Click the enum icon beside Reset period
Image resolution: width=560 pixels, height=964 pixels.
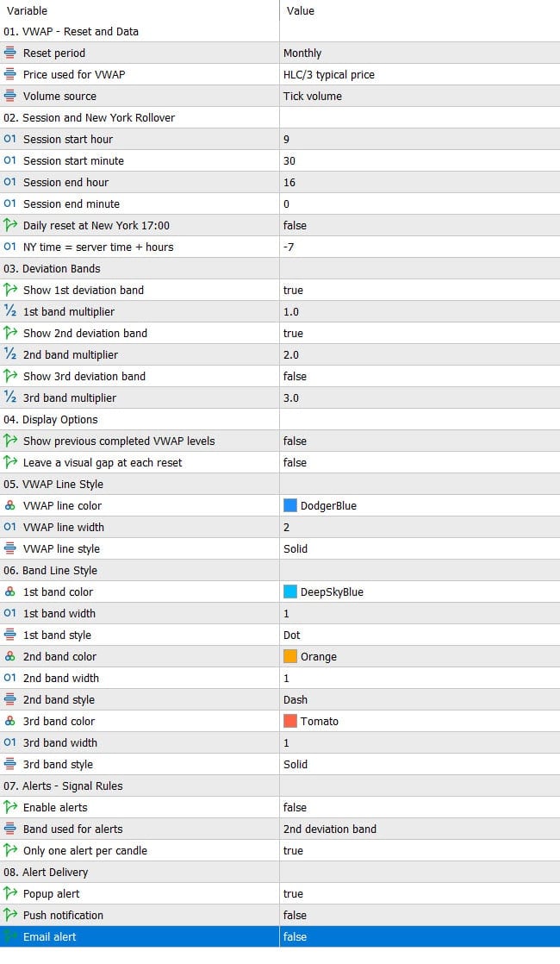[x=9, y=53]
